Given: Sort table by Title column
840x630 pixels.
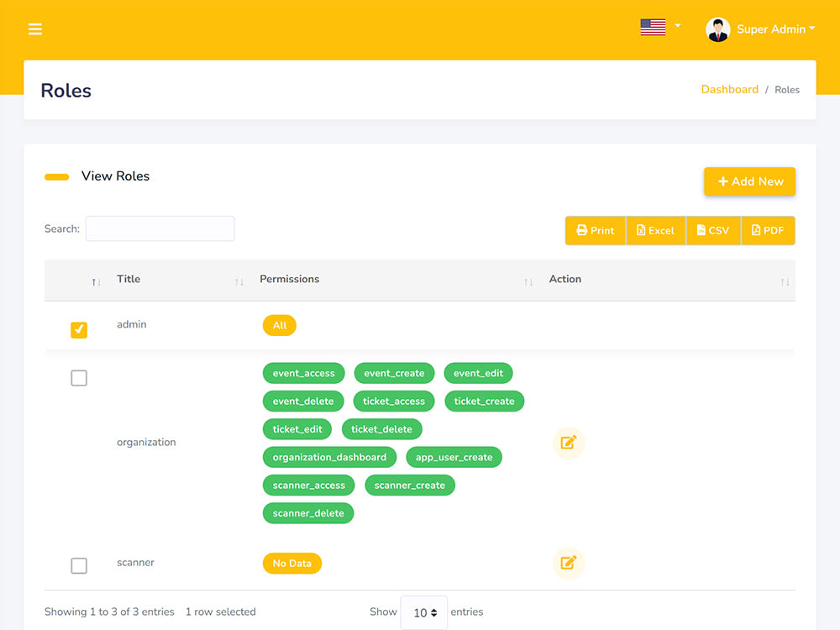Looking at the screenshot, I should point(239,281).
